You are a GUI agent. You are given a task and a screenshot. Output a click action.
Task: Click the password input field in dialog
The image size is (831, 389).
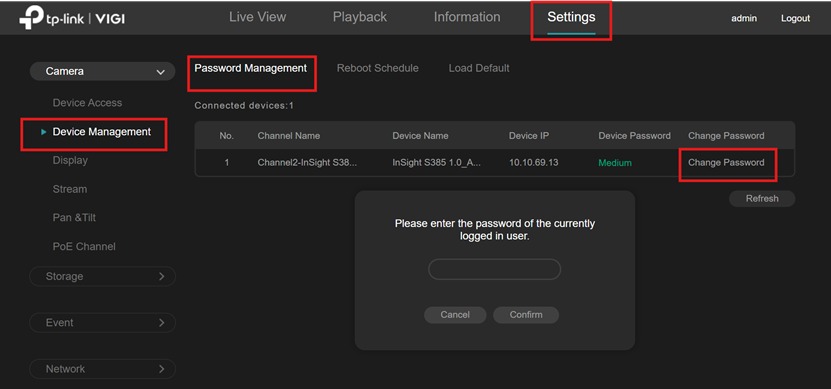(494, 269)
